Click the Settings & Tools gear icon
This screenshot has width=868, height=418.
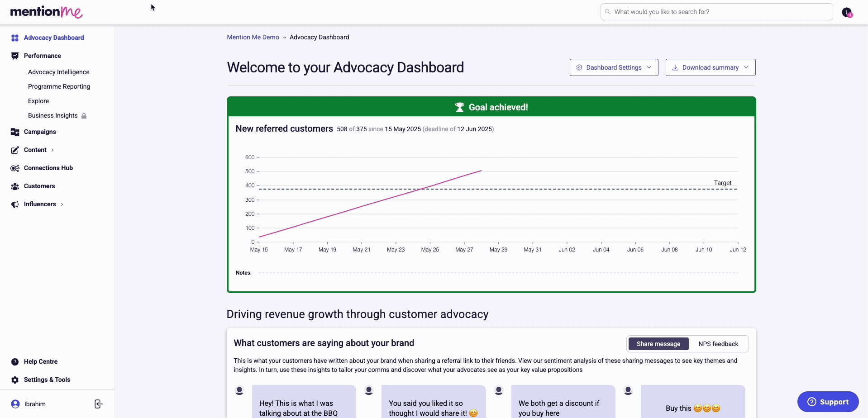[x=15, y=380]
